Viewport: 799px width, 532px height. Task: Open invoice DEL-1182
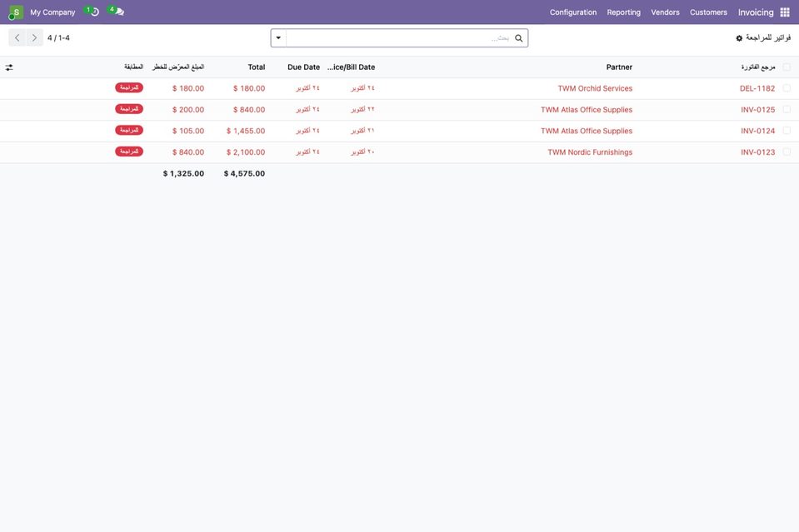757,88
